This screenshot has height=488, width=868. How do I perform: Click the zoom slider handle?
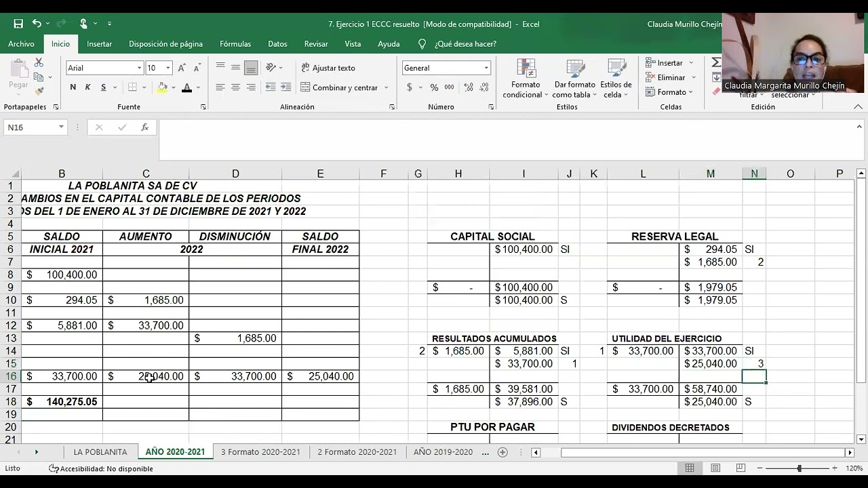click(x=799, y=468)
